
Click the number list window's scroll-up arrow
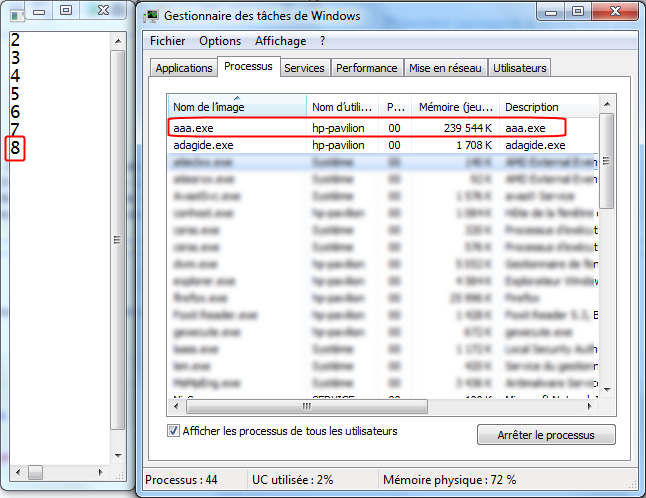pyautogui.click(x=119, y=40)
